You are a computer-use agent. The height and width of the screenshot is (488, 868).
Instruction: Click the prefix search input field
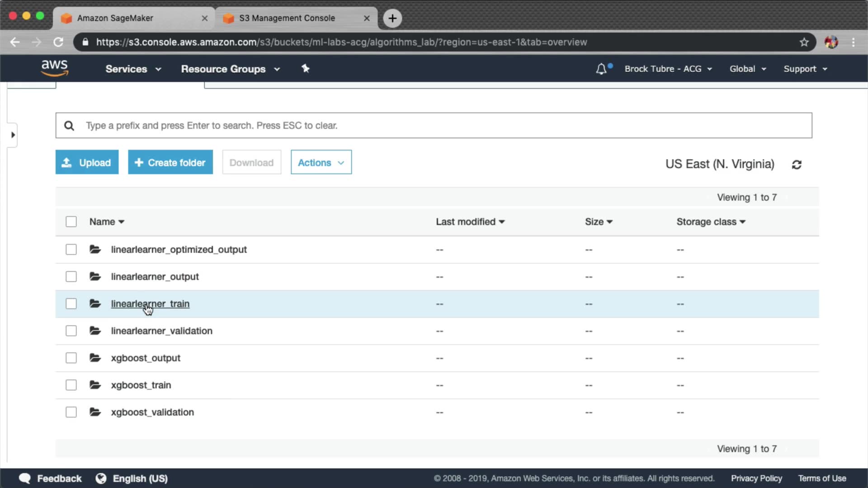(434, 125)
